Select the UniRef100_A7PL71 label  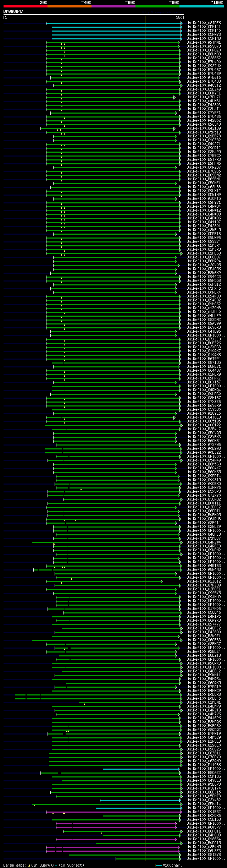[x=204, y=97]
